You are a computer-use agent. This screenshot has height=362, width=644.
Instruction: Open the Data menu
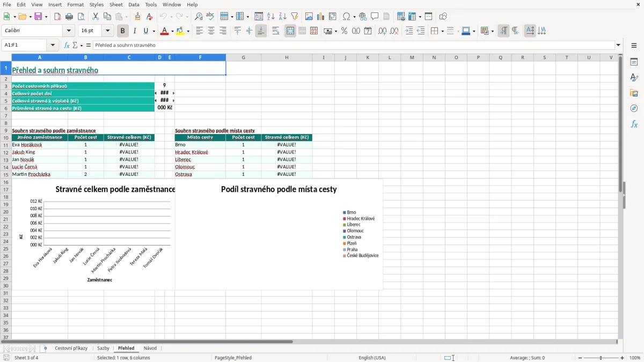[x=134, y=4]
